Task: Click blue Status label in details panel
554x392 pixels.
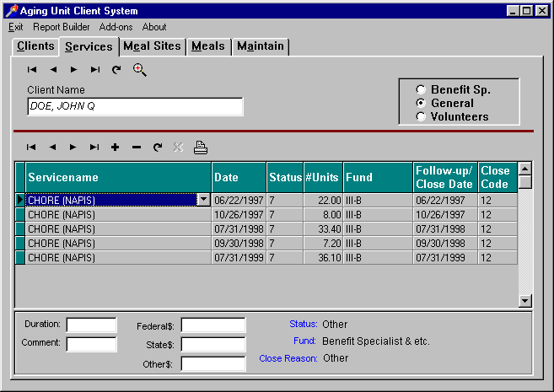Action: click(x=304, y=324)
